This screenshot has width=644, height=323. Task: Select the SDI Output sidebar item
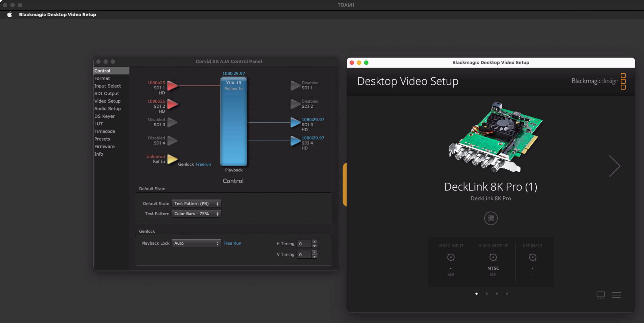[111, 93]
